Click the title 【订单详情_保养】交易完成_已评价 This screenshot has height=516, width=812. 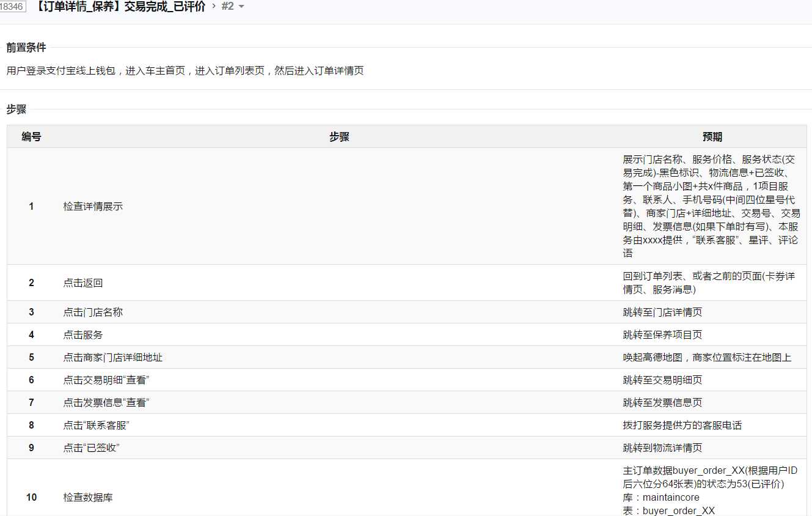point(119,7)
